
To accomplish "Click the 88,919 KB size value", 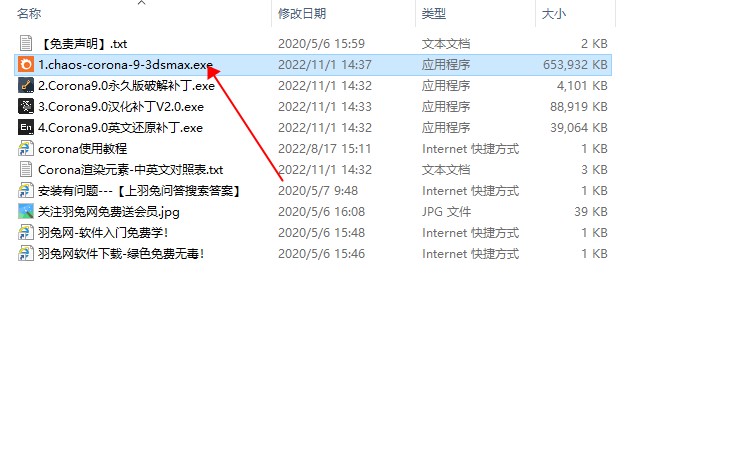I will click(x=579, y=107).
